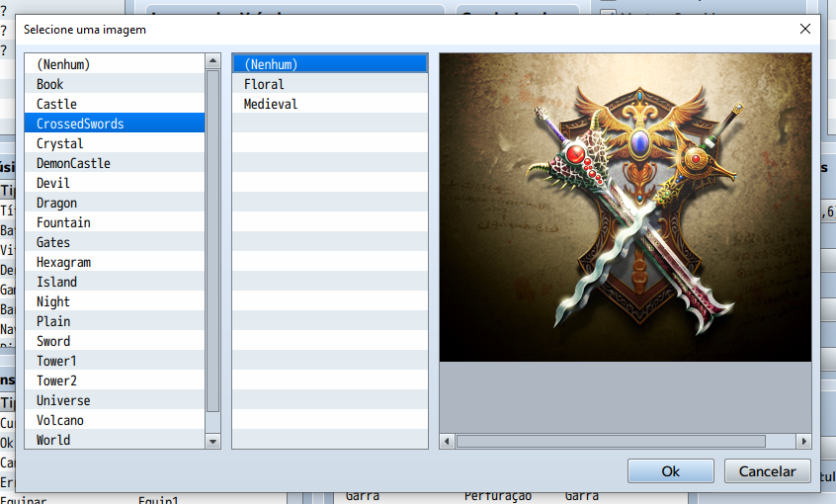Select World in the image list

pos(115,439)
